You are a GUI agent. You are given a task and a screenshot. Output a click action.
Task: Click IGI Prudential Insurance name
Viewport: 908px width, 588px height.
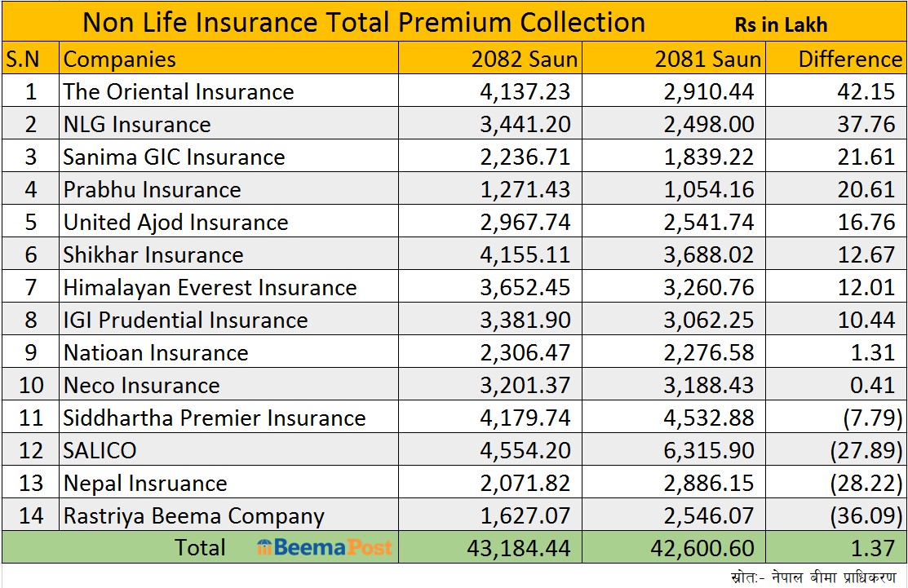186,321
